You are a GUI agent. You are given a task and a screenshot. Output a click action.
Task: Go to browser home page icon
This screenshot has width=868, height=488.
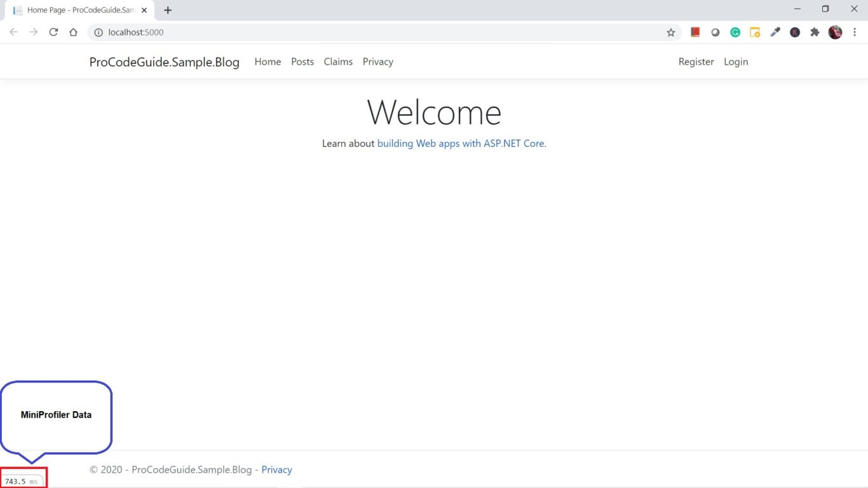73,32
